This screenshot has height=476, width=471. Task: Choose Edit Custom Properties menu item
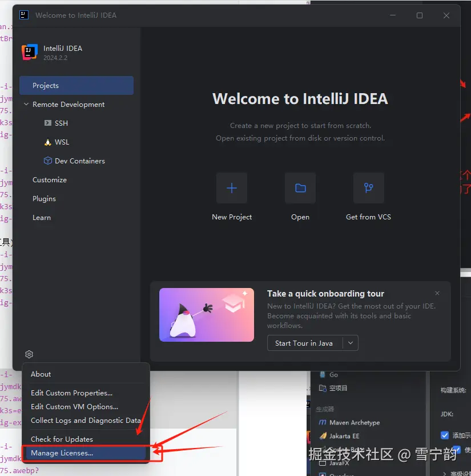[x=71, y=393]
